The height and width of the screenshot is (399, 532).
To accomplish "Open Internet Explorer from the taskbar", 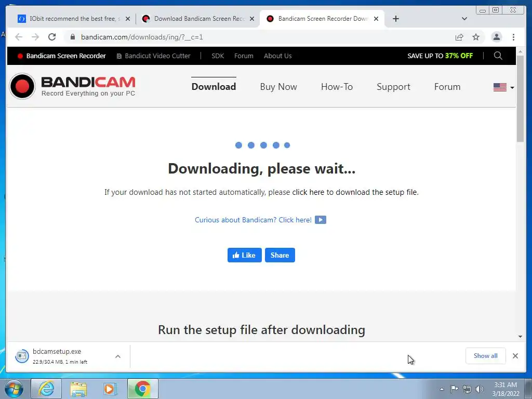I will point(46,389).
